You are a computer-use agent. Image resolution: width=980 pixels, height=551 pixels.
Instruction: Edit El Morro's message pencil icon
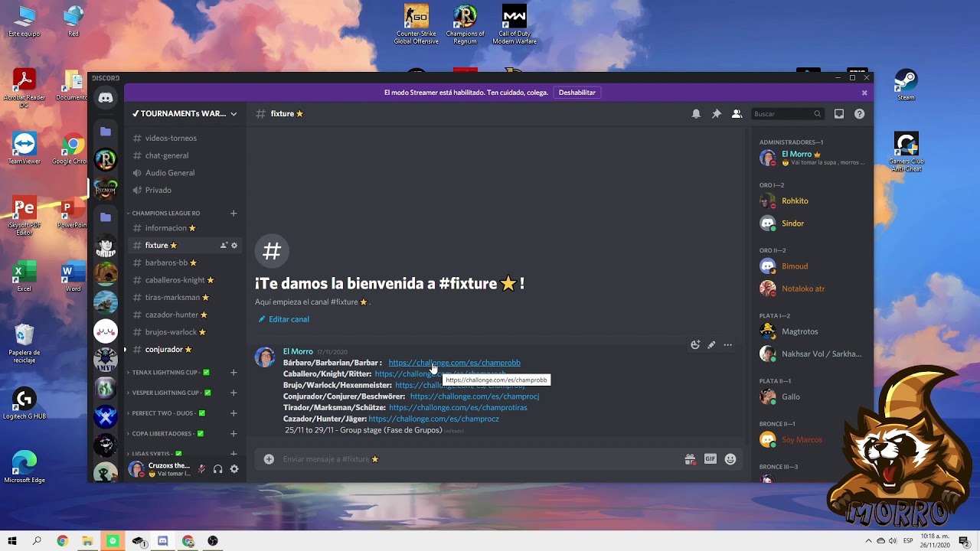711,345
